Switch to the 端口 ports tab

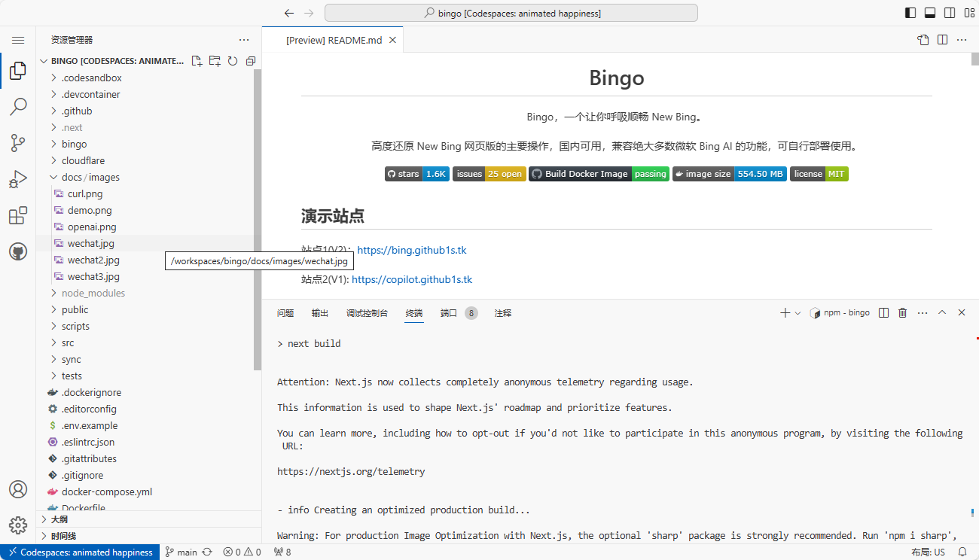(x=459, y=313)
